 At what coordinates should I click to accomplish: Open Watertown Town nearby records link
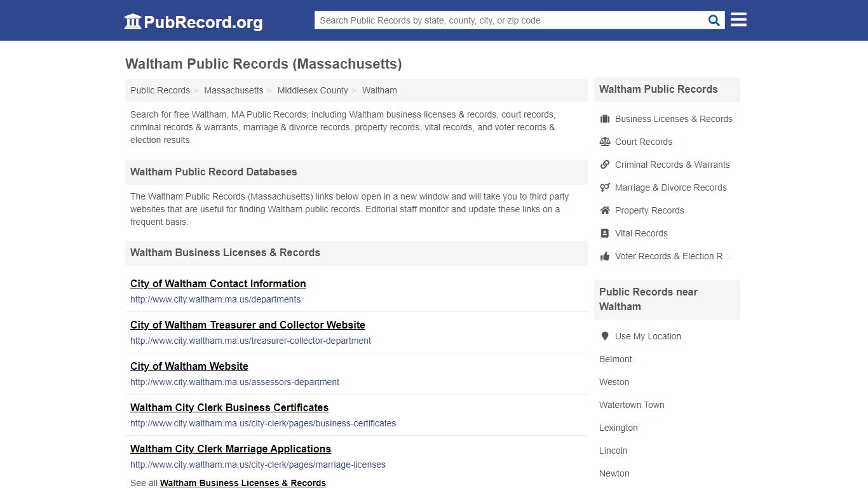pyautogui.click(x=632, y=405)
